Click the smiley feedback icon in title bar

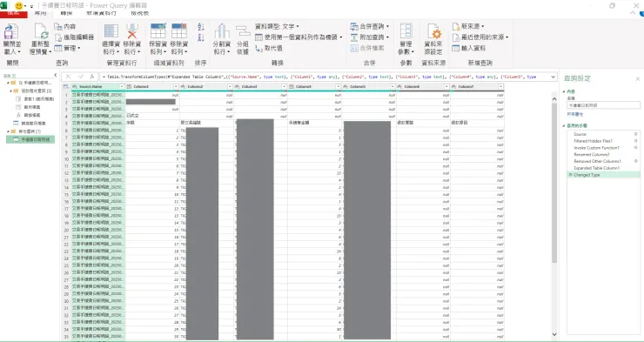(x=19, y=6)
